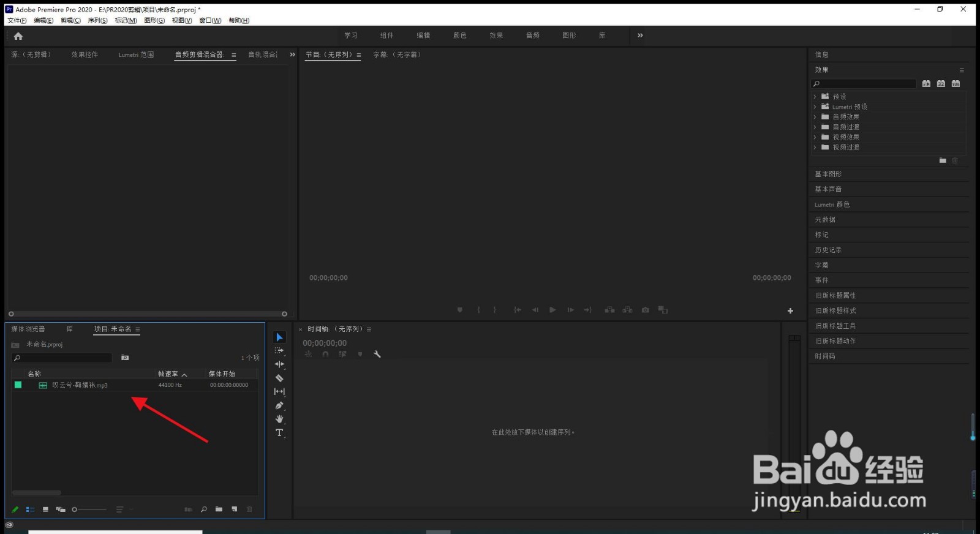Click Add Marker in Program monitor
This screenshot has width=980, height=534.
coord(460,310)
